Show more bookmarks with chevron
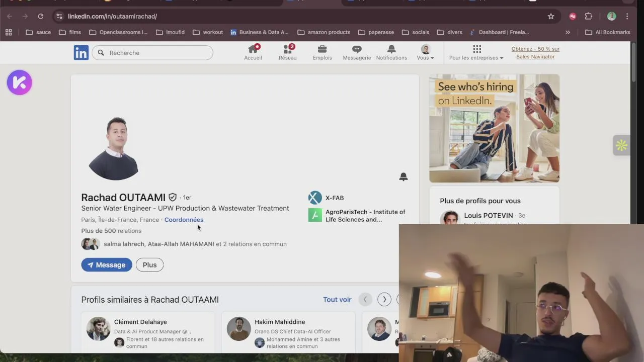The width and height of the screenshot is (644, 362). pos(568,32)
